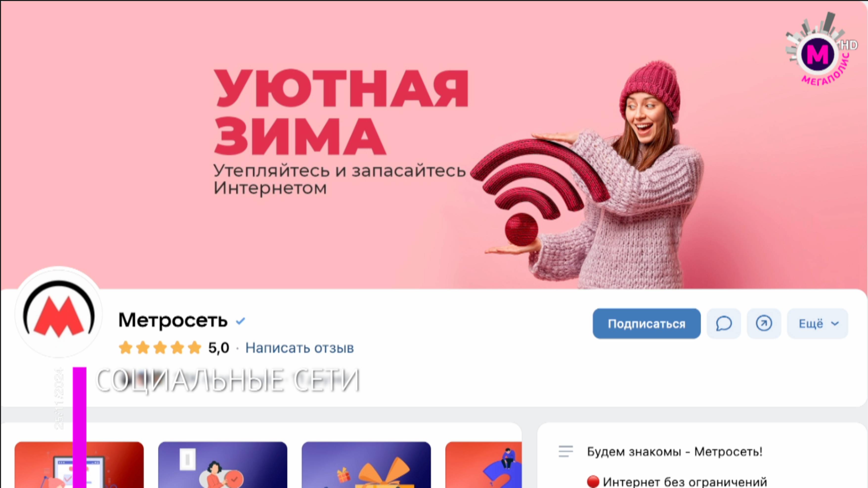
Task: Click the five-star rating row
Action: tap(160, 348)
